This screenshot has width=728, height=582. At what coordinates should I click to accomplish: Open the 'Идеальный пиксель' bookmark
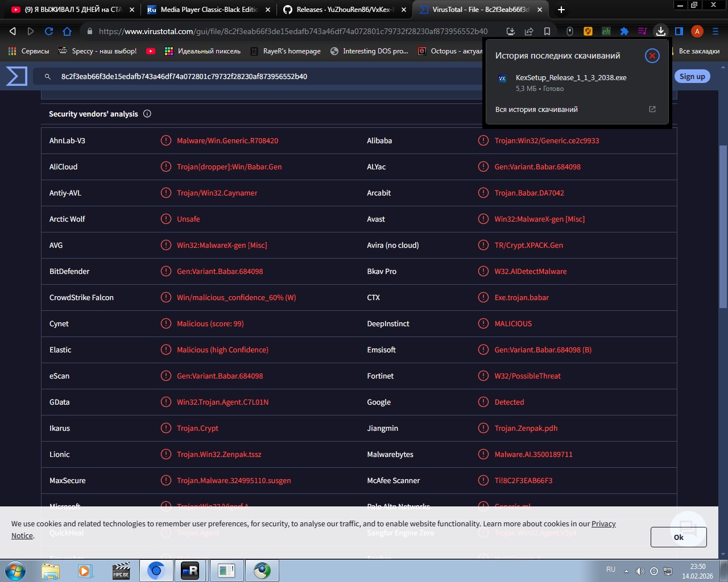pyautogui.click(x=202, y=51)
